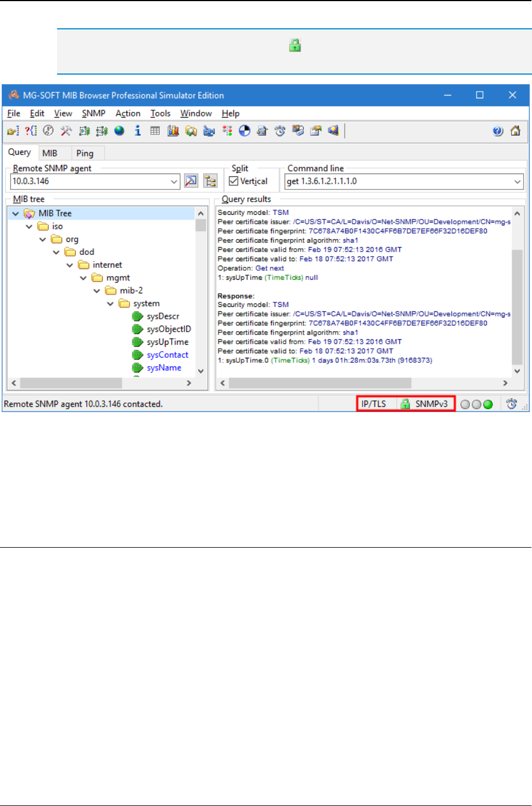Click the tree-structure button beside the agent field
The image size is (532, 806).
click(x=211, y=181)
